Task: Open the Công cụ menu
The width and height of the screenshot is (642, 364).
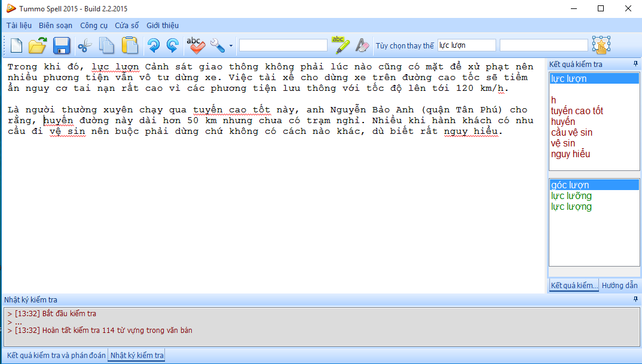Action: click(x=93, y=26)
